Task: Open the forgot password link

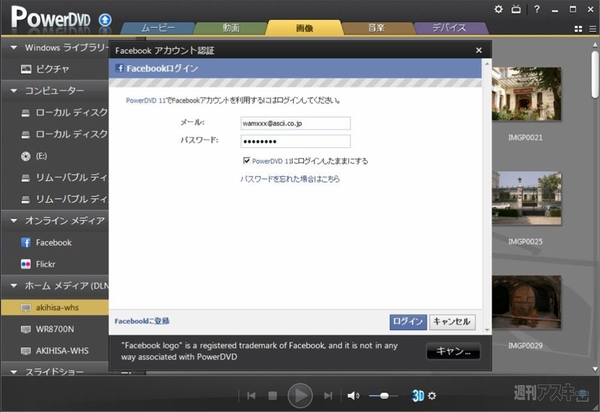Action: click(290, 179)
